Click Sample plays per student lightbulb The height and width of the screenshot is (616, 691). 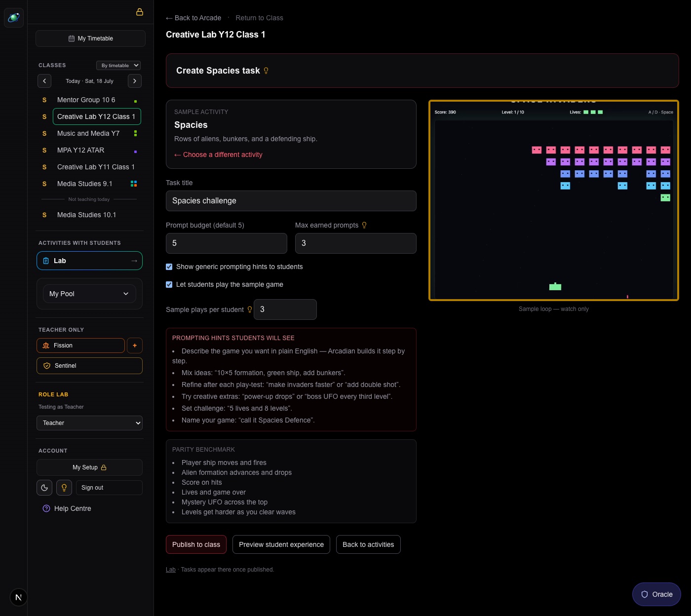point(250,309)
